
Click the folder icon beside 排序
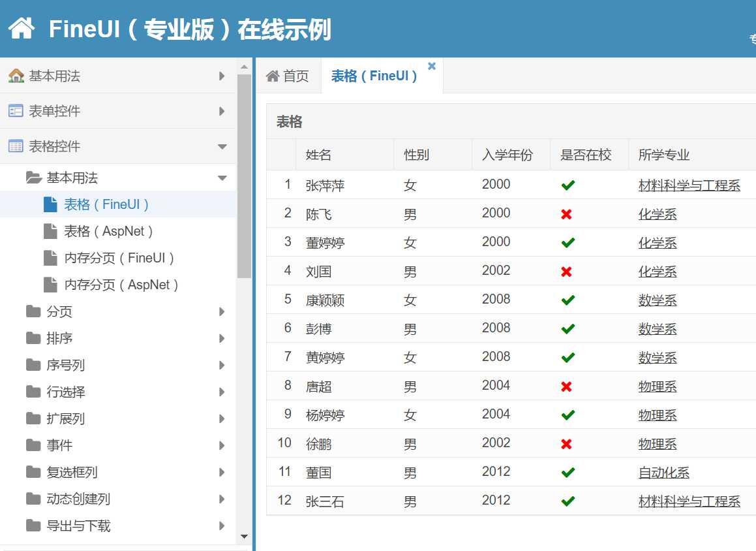pyautogui.click(x=33, y=338)
